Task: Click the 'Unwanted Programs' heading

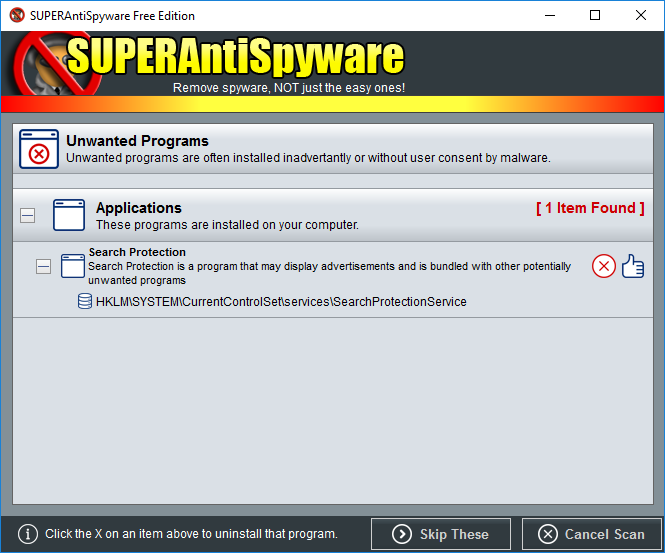Action: 137,140
